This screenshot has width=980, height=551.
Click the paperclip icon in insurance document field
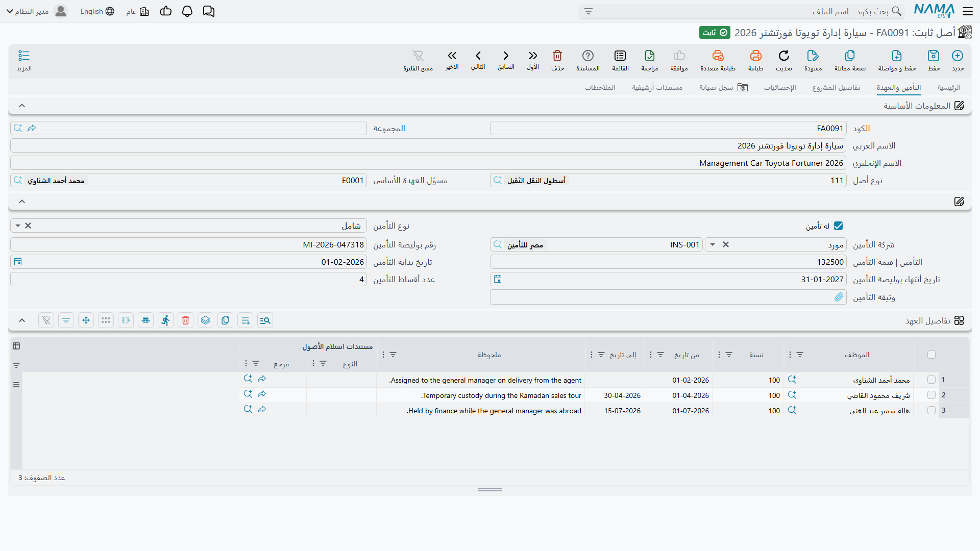click(839, 297)
